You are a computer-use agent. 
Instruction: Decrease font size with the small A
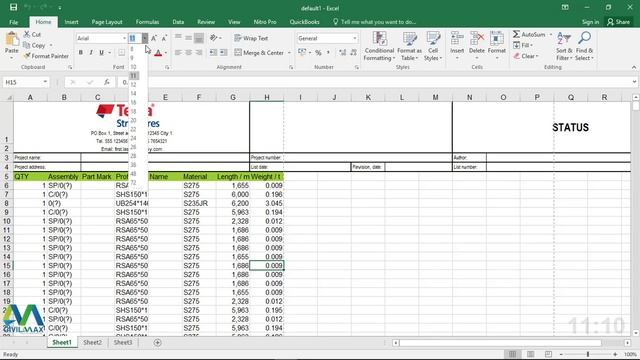[x=164, y=38]
